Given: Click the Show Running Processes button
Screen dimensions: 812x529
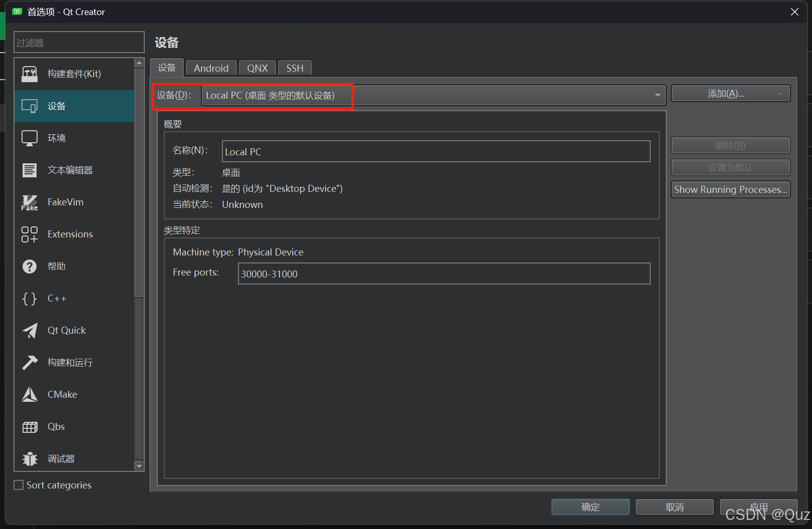Looking at the screenshot, I should click(730, 189).
